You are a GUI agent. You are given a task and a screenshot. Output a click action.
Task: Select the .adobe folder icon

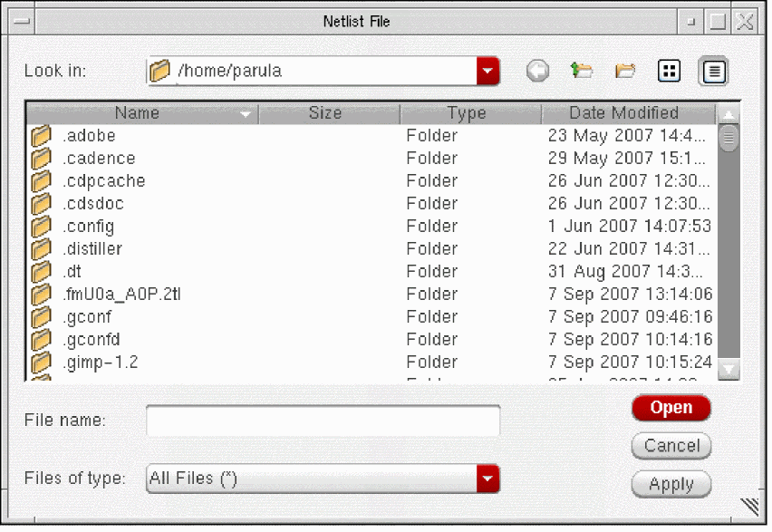tap(42, 135)
